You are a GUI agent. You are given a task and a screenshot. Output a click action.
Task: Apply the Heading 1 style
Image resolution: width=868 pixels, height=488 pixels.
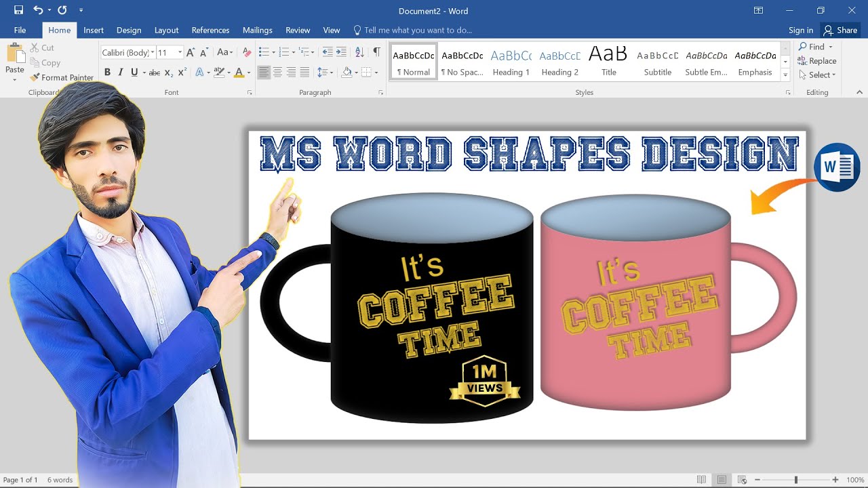tap(511, 62)
